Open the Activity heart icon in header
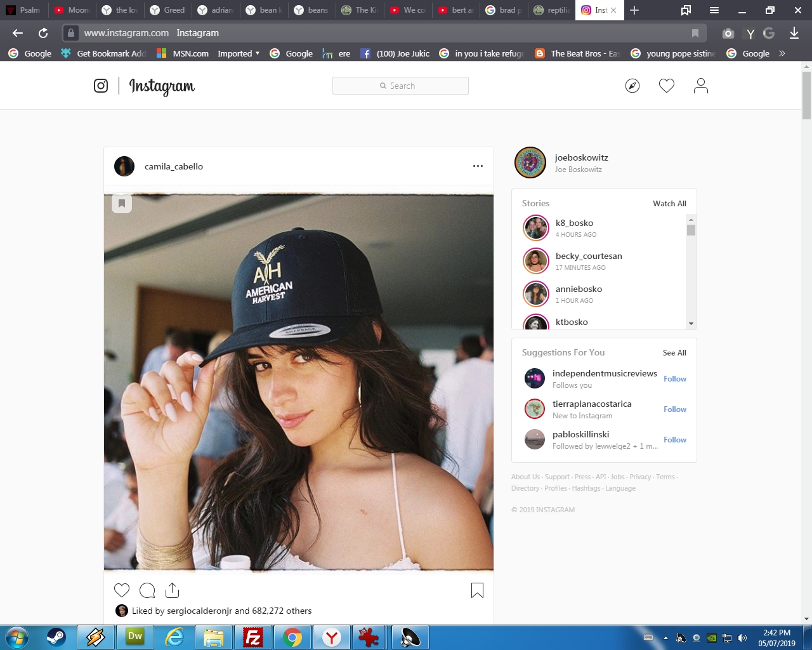Viewport: 812px width, 650px height. tap(666, 86)
